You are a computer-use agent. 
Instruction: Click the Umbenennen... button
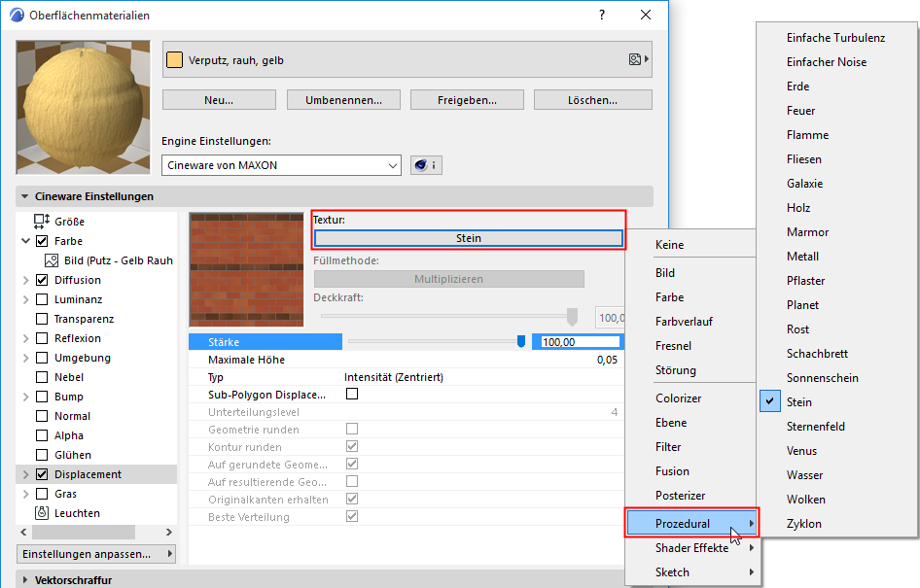343,100
